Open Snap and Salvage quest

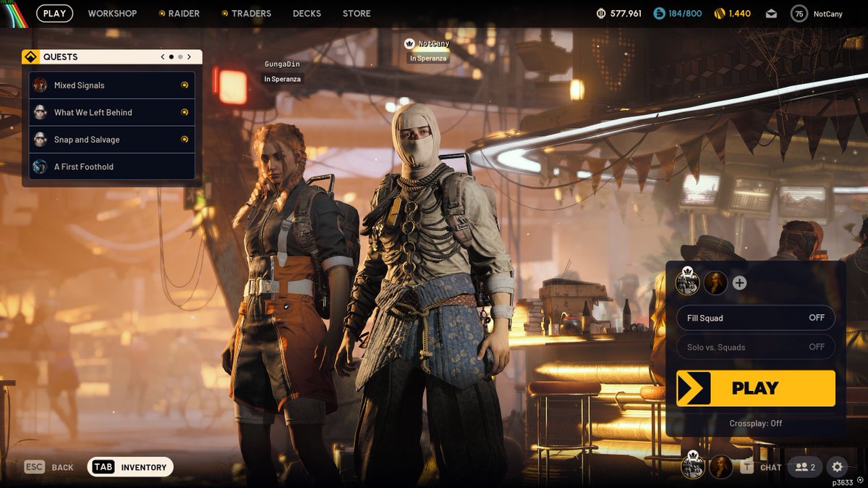coord(112,140)
